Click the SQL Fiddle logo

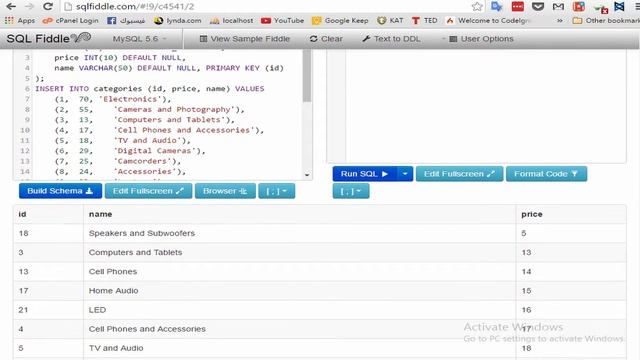49,39
